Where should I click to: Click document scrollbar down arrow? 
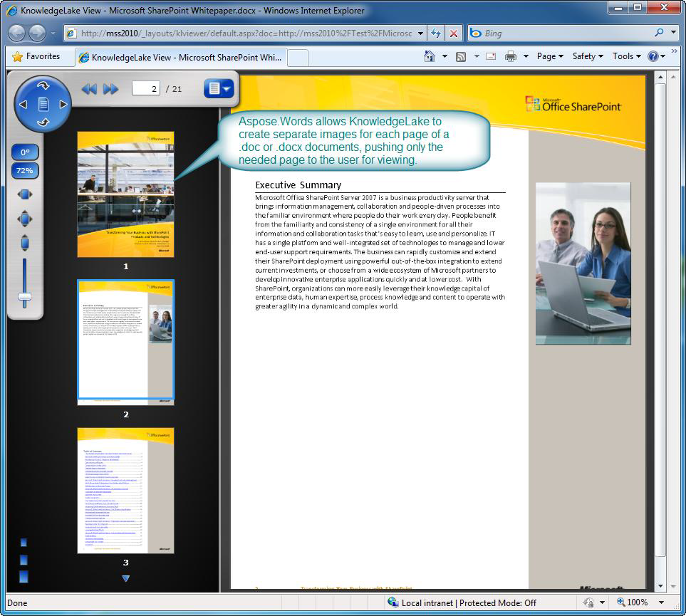click(x=660, y=586)
